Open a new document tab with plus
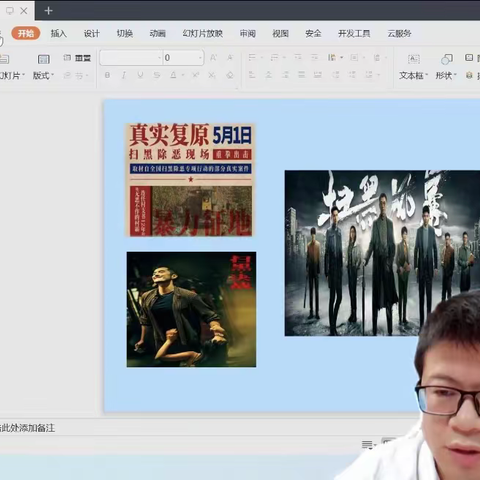The image size is (480, 480). pyautogui.click(x=48, y=11)
